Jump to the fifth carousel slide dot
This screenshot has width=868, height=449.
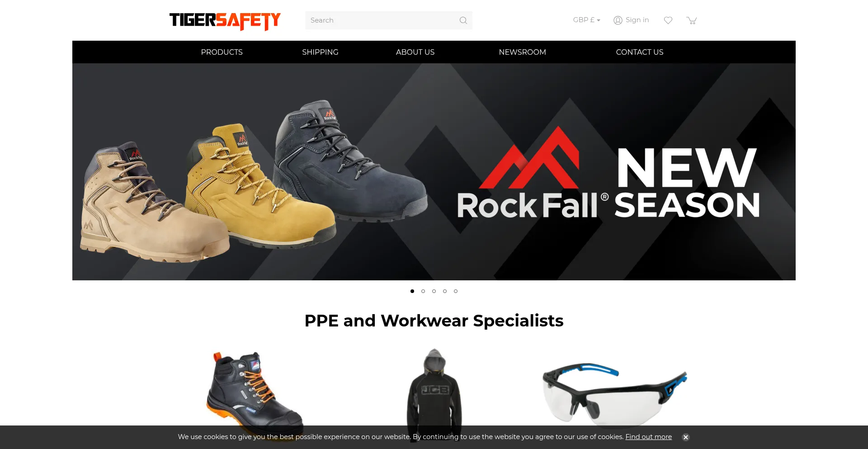[x=456, y=291]
